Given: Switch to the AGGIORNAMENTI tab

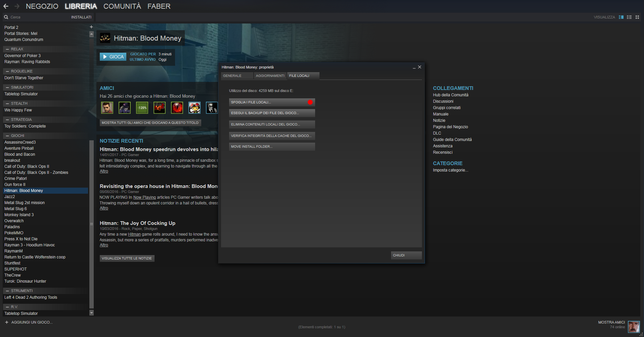Looking at the screenshot, I should [x=270, y=76].
